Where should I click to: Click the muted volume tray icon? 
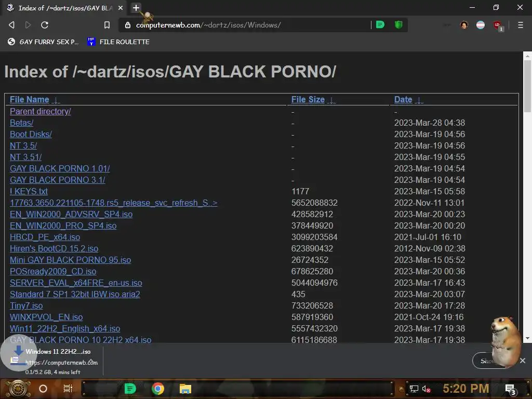427,389
